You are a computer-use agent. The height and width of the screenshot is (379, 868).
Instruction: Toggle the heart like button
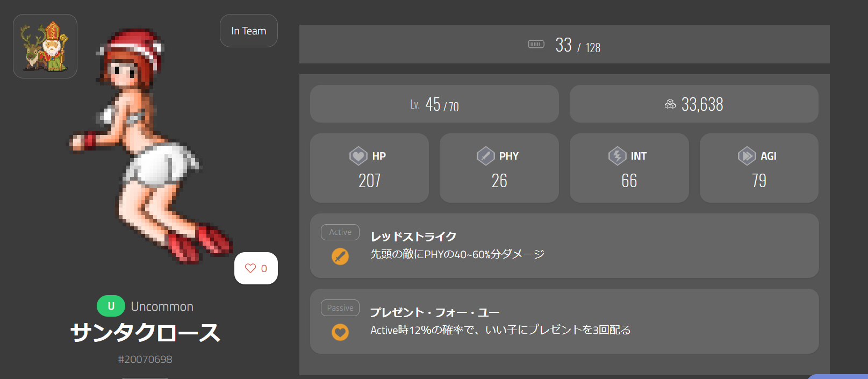coord(256,268)
